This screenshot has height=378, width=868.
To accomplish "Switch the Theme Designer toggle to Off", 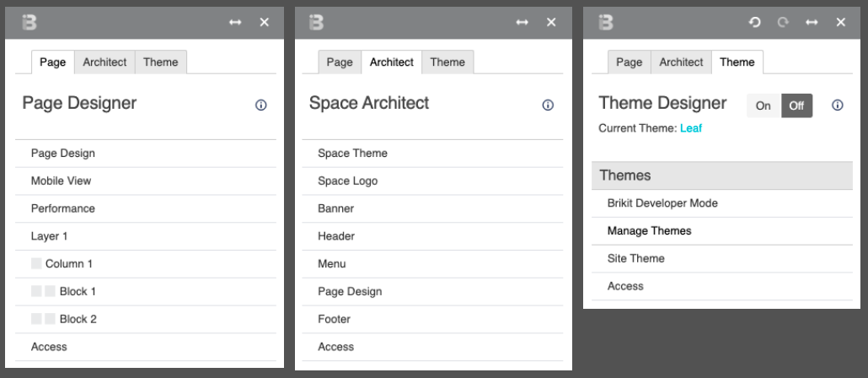I will [796, 105].
